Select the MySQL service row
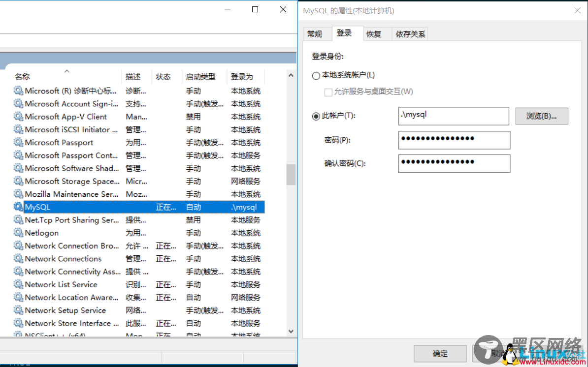The width and height of the screenshot is (588, 367). [139, 207]
